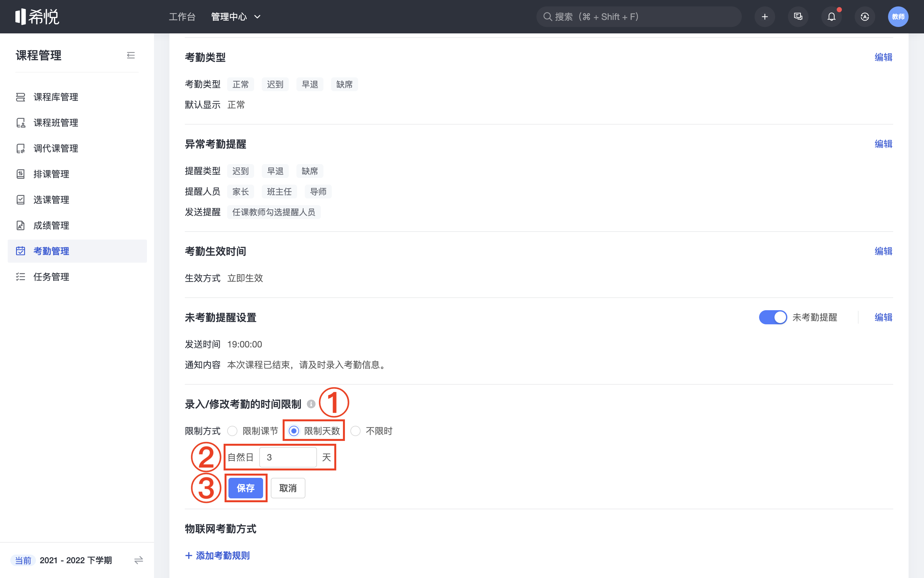Click the 当前 semester badge
This screenshot has width=924, height=578.
click(23, 560)
